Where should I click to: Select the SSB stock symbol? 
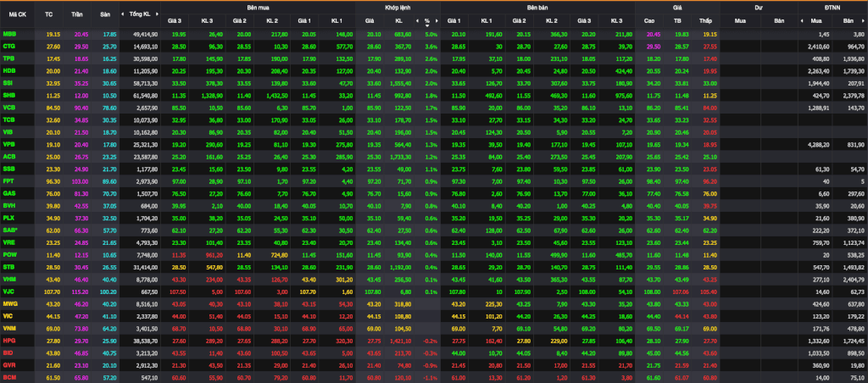click(8, 169)
